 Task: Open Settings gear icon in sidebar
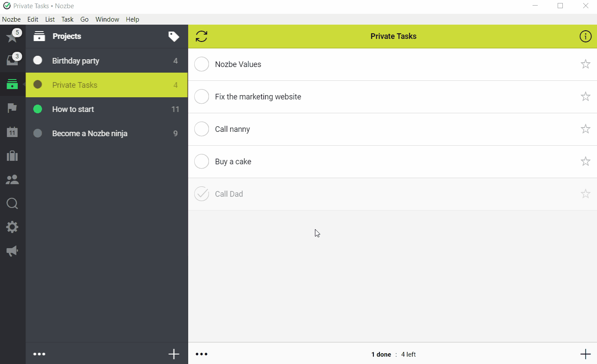pos(12,227)
